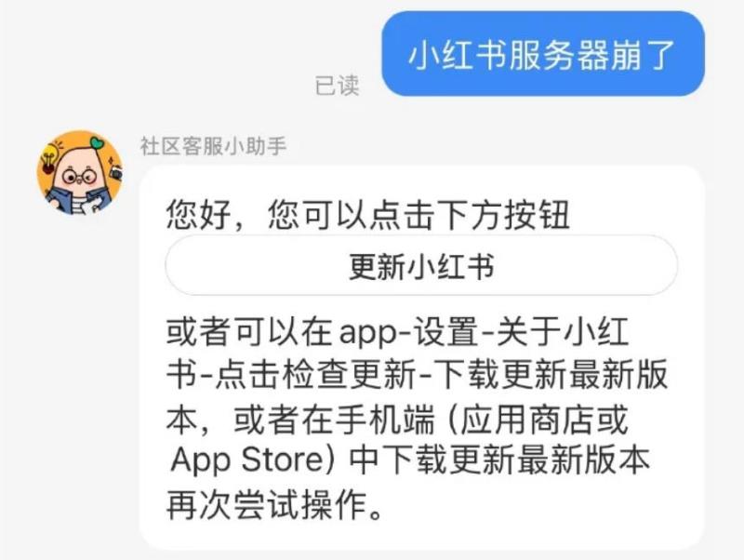This screenshot has height=560, width=744.
Task: Click the 中下载更新最新版本 line
Action: pos(499,460)
